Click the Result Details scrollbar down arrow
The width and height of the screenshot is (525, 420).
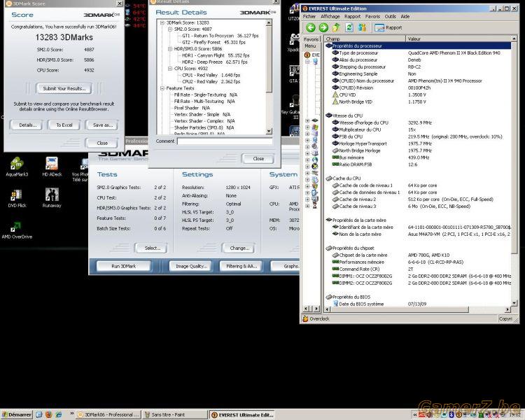click(x=269, y=132)
